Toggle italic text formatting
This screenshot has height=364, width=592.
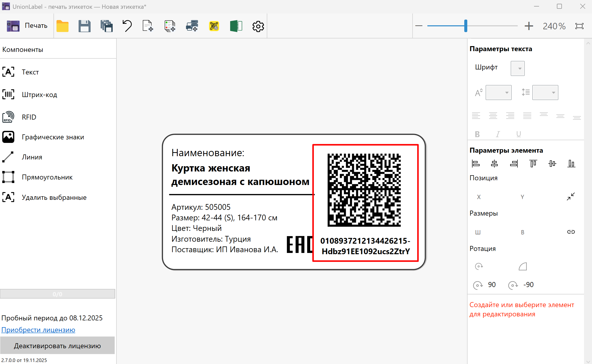pos(498,134)
